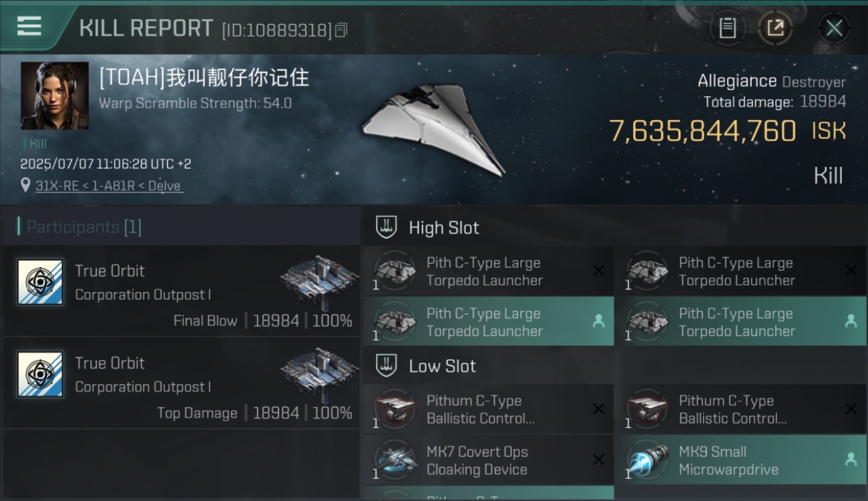
Task: Open the clipboard notes icon
Action: pos(727,28)
